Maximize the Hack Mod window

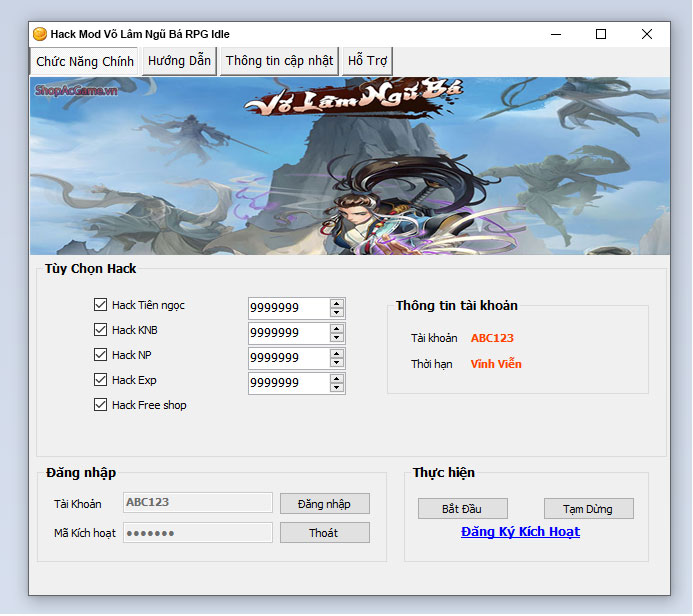601,34
